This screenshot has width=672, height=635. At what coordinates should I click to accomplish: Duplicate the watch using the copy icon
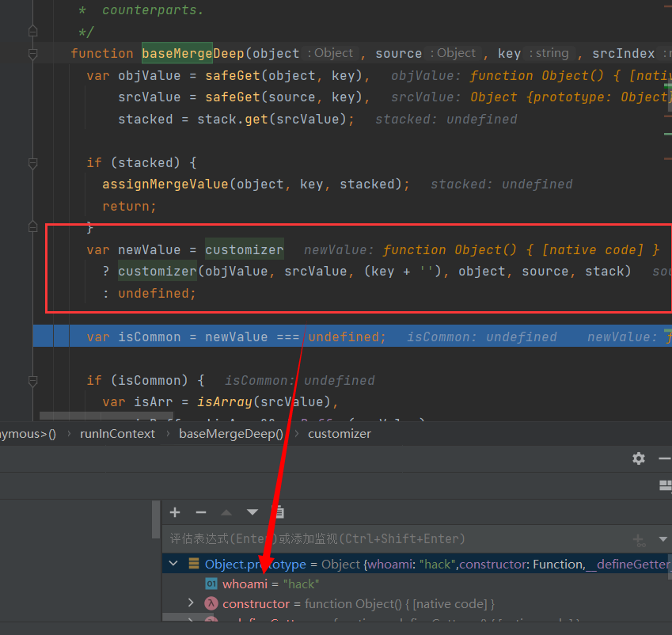point(279,511)
